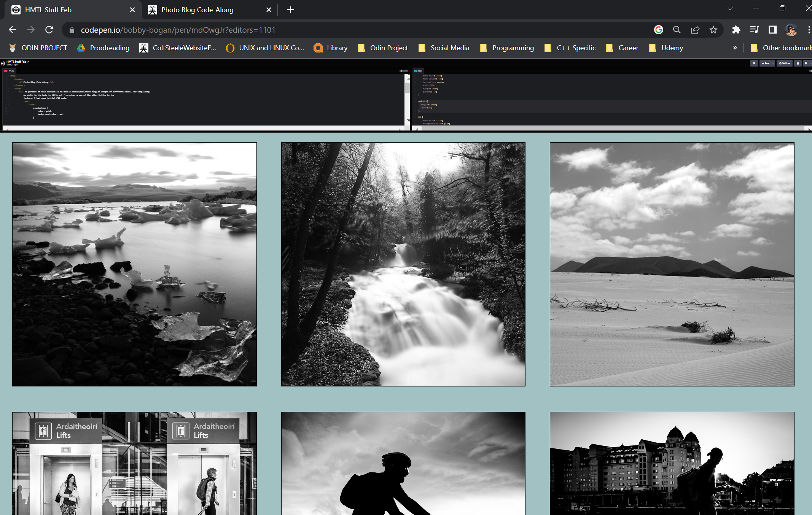
Task: Click the CSS editor horizontal scrollbar
Action: pos(612,129)
